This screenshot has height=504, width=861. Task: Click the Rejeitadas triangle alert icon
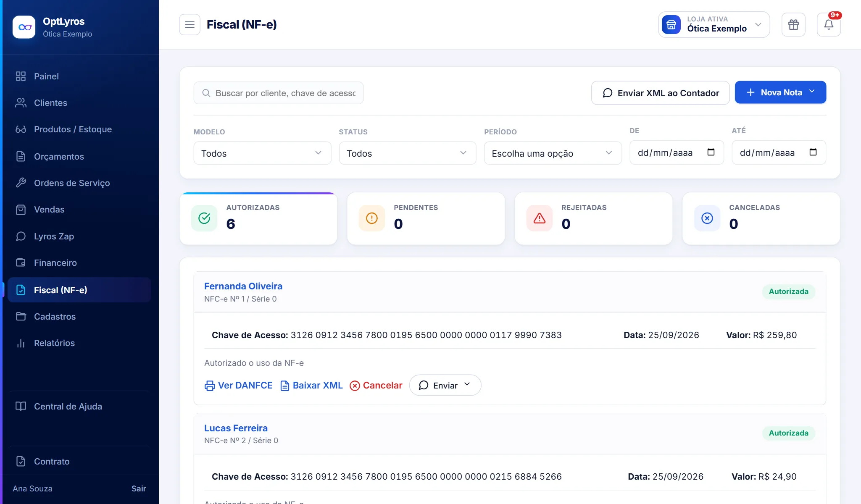point(540,218)
